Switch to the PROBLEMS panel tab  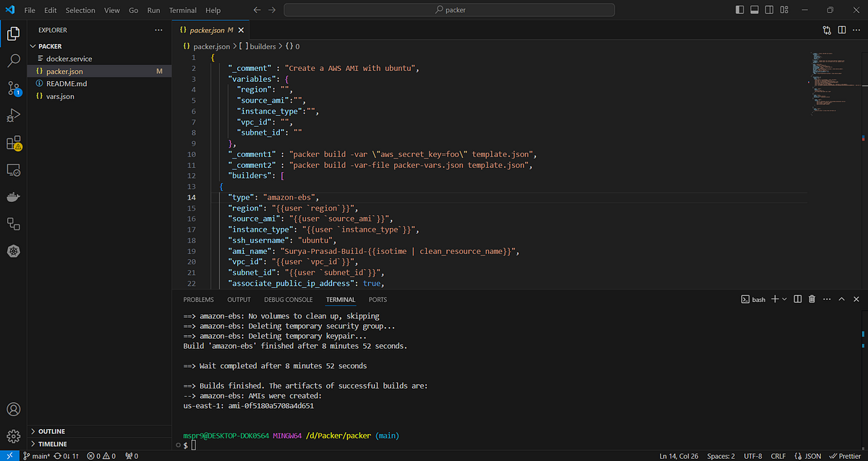pos(198,300)
